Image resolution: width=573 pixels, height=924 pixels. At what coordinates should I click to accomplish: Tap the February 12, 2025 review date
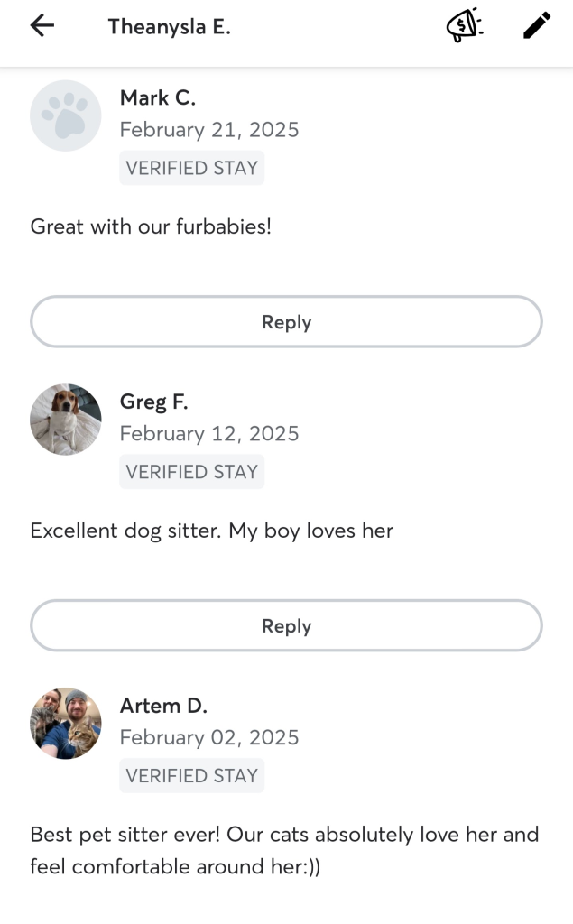click(209, 434)
